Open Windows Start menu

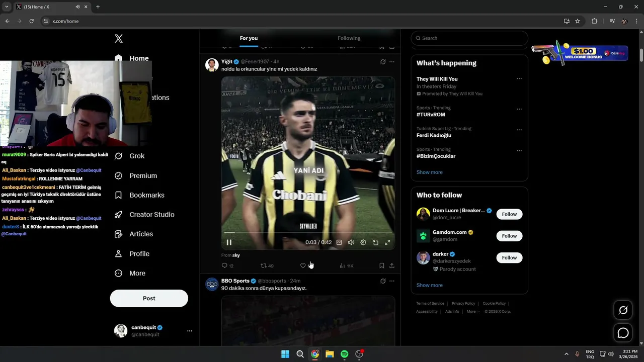[285, 354]
